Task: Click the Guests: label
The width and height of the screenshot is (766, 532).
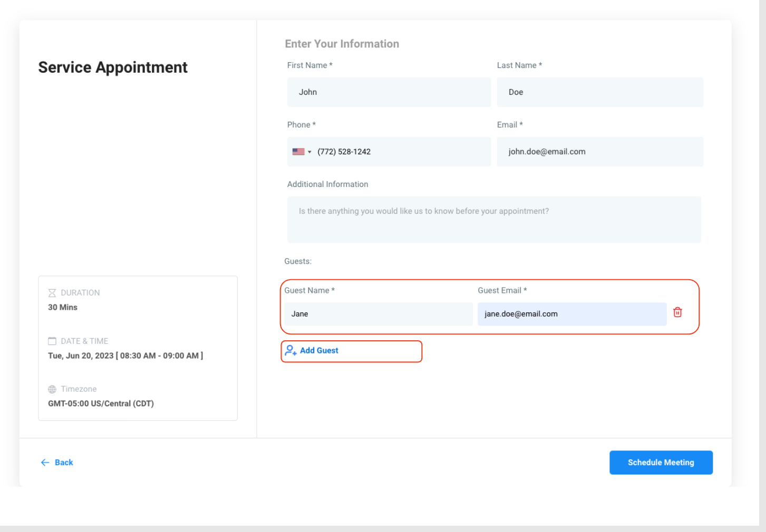Action: (298, 261)
